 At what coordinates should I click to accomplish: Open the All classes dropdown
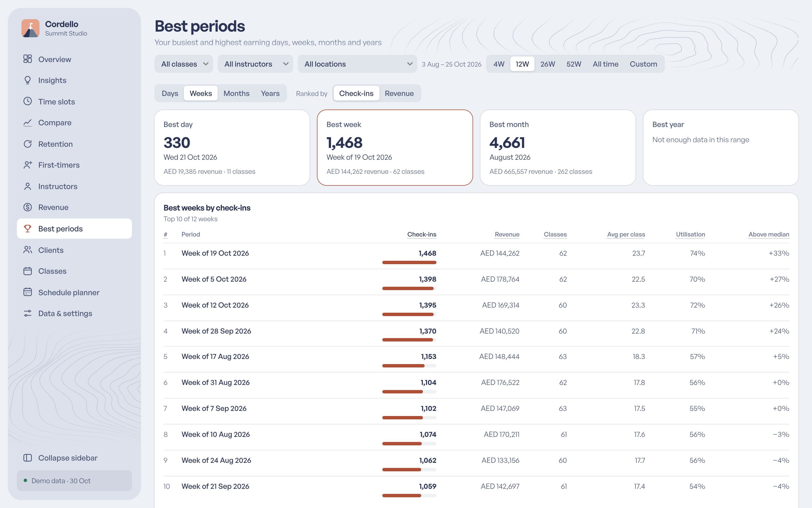[x=184, y=64]
